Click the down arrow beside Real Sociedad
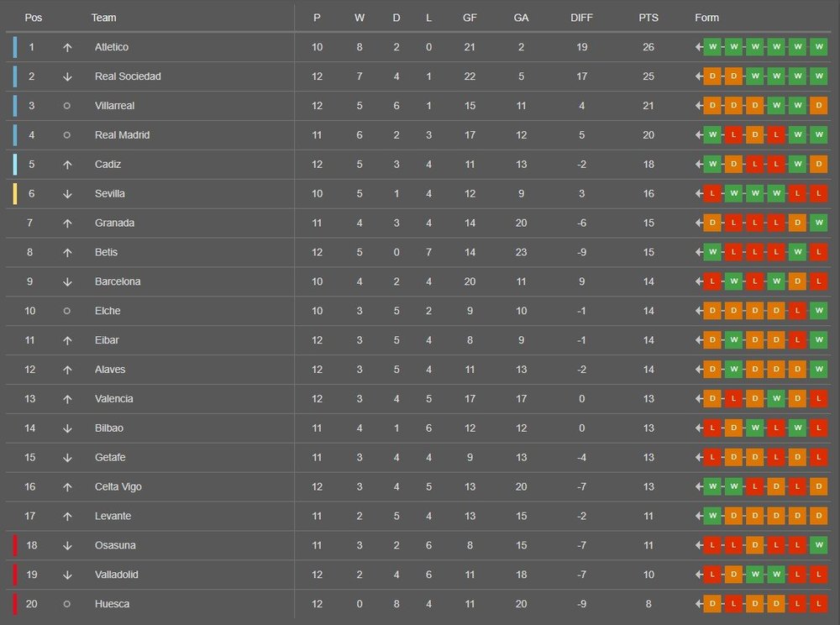The height and width of the screenshot is (625, 840). (x=67, y=76)
